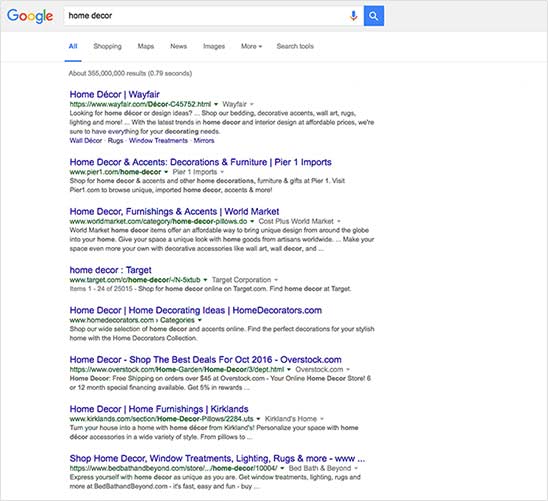This screenshot has width=548, height=501.
Task: Click dropdown arrow beside target.com URL
Action: coord(205,280)
